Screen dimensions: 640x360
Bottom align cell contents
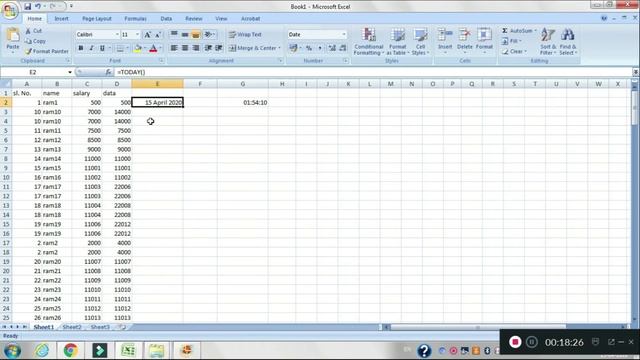(x=196, y=35)
